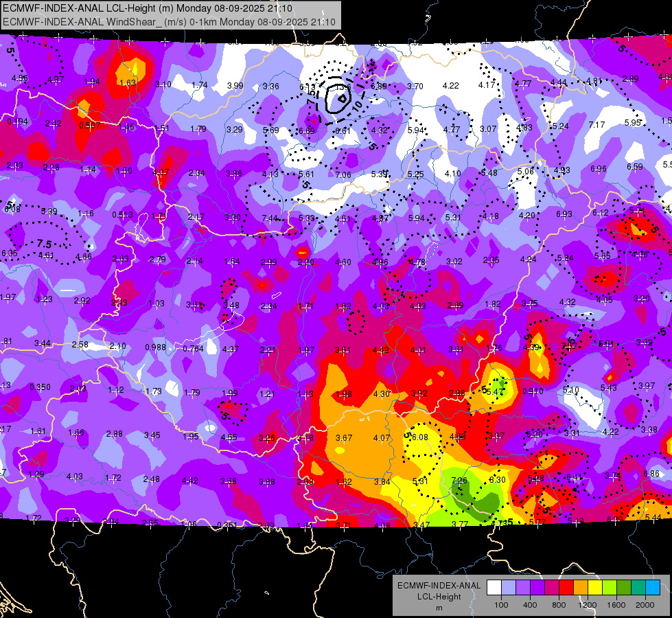
Task: Click the wind shear value 0.507
Action: click(89, 126)
